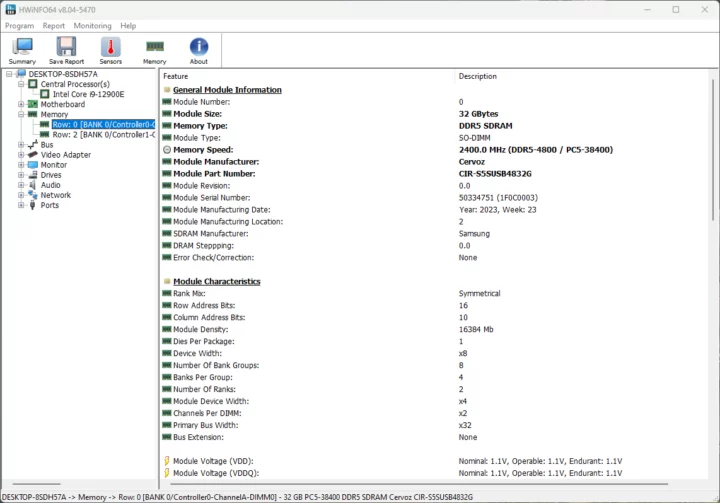Open the Program menu
720x503 pixels.
coord(19,25)
